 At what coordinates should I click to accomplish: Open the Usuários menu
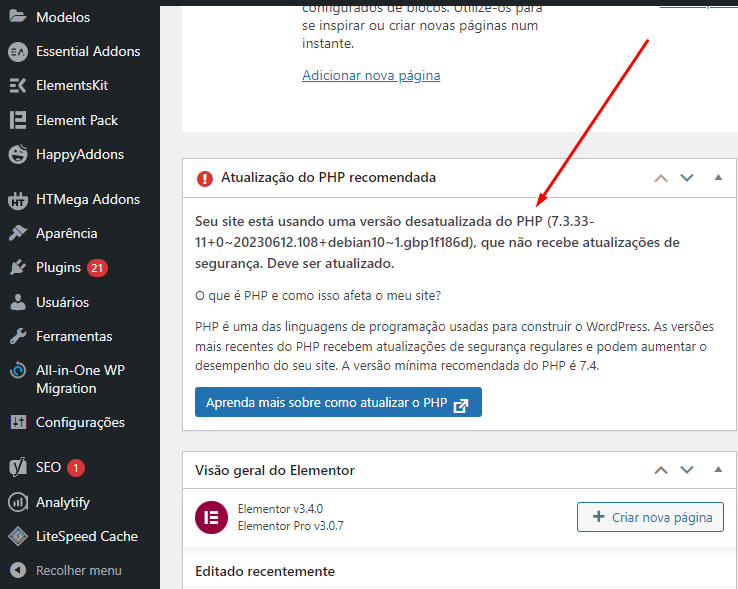[x=63, y=302]
